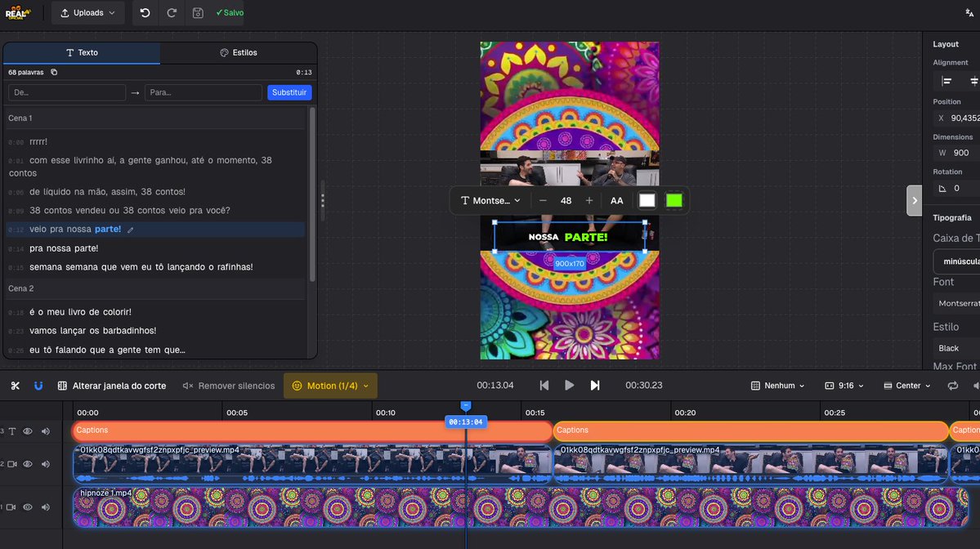Select the second Captions clip after 00:15

(750, 431)
